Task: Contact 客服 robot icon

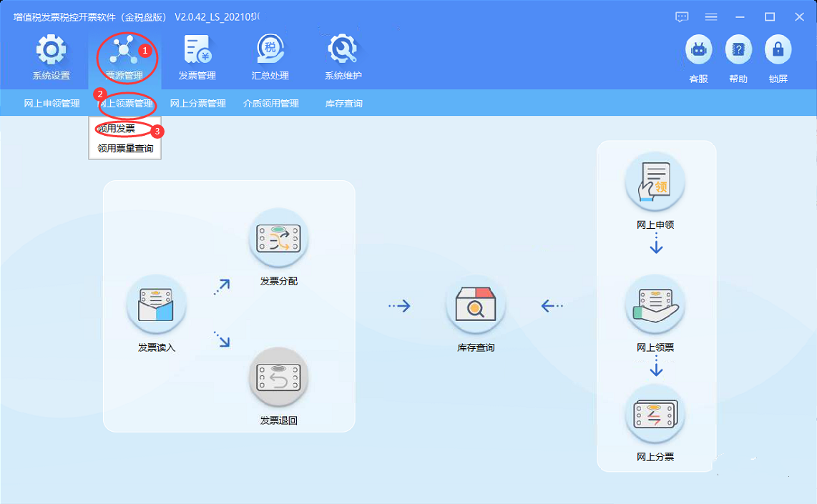Action: [699, 49]
